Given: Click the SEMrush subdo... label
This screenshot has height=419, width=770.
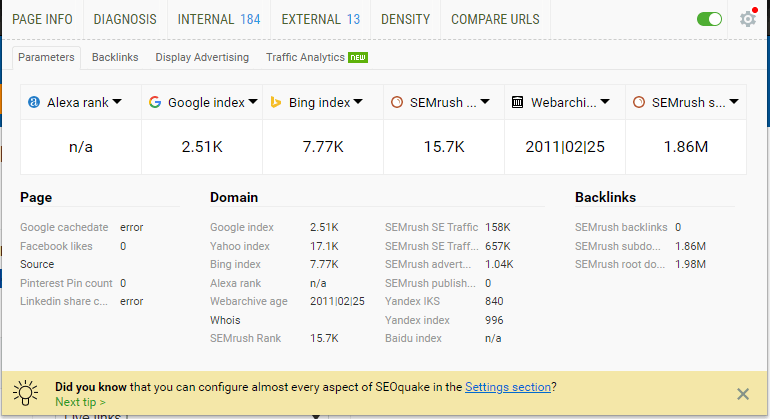Looking at the screenshot, I should (x=618, y=246).
